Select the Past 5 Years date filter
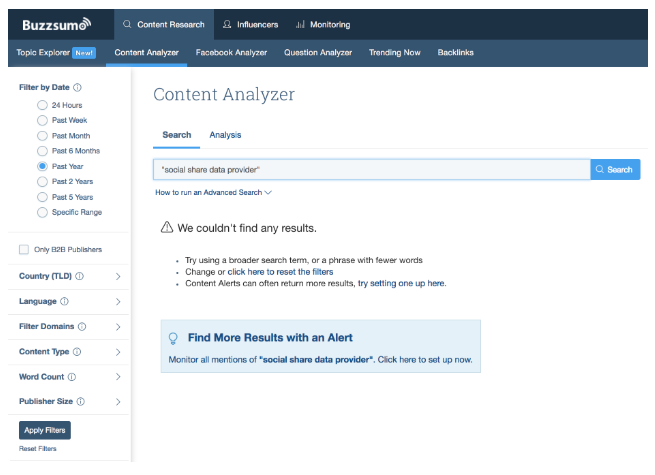This screenshot has width=655, height=475. 42,197
